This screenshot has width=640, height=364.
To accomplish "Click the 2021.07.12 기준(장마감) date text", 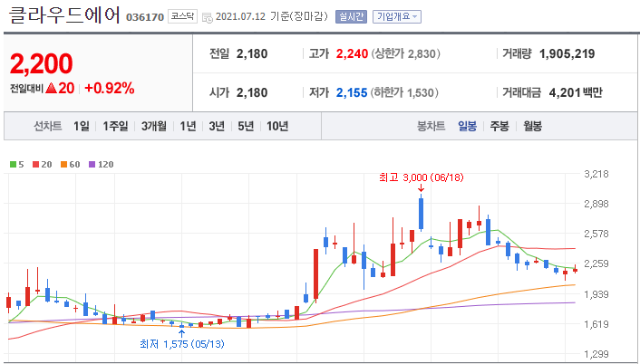I will point(271,16).
